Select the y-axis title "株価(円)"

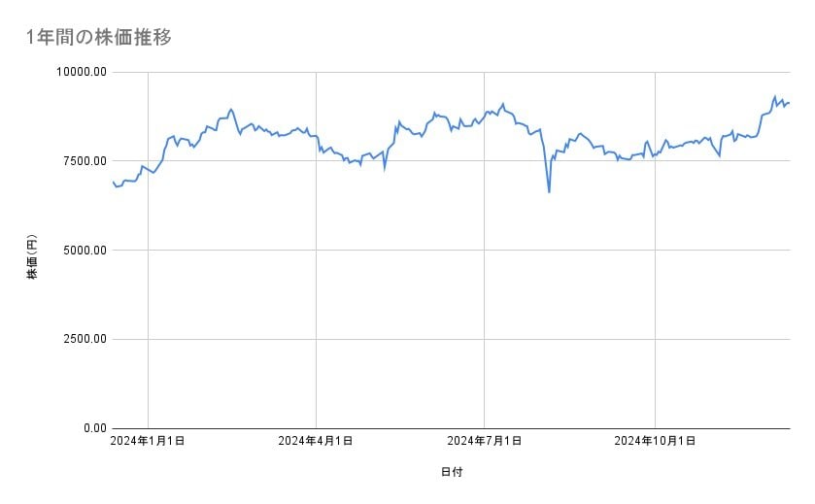[32, 258]
